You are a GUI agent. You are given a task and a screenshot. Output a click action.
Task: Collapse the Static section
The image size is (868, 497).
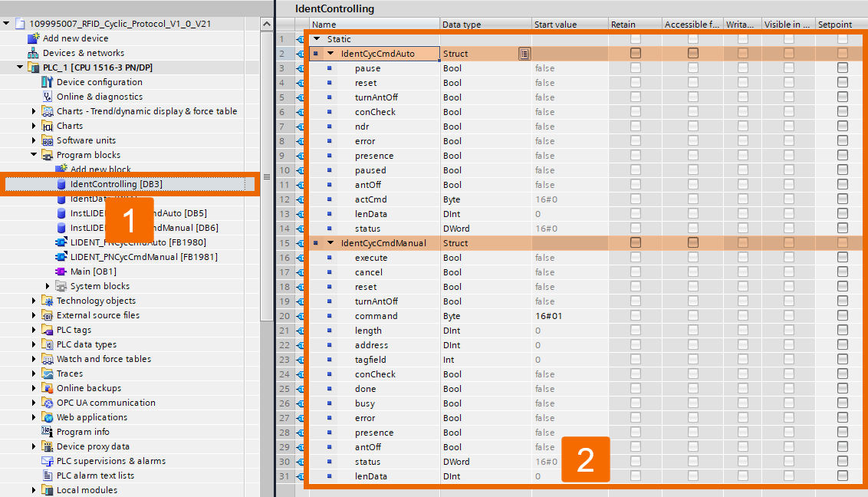click(317, 39)
